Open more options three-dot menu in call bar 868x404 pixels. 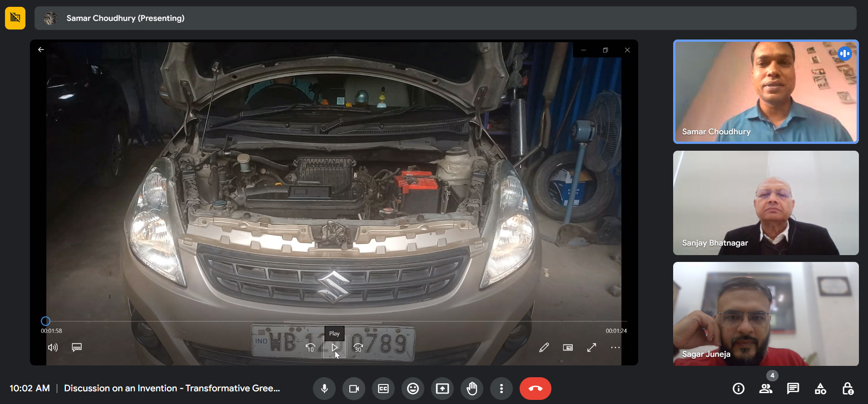pos(501,389)
